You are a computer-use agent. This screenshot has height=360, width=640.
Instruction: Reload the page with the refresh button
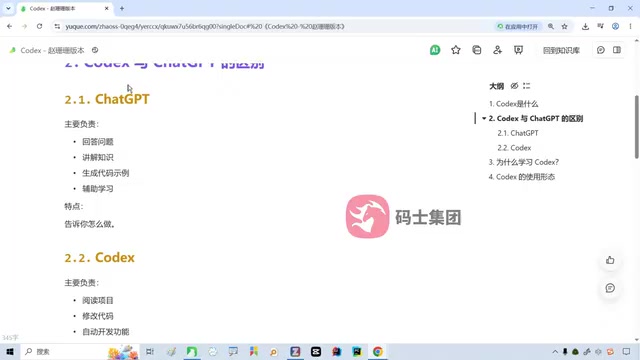39,27
